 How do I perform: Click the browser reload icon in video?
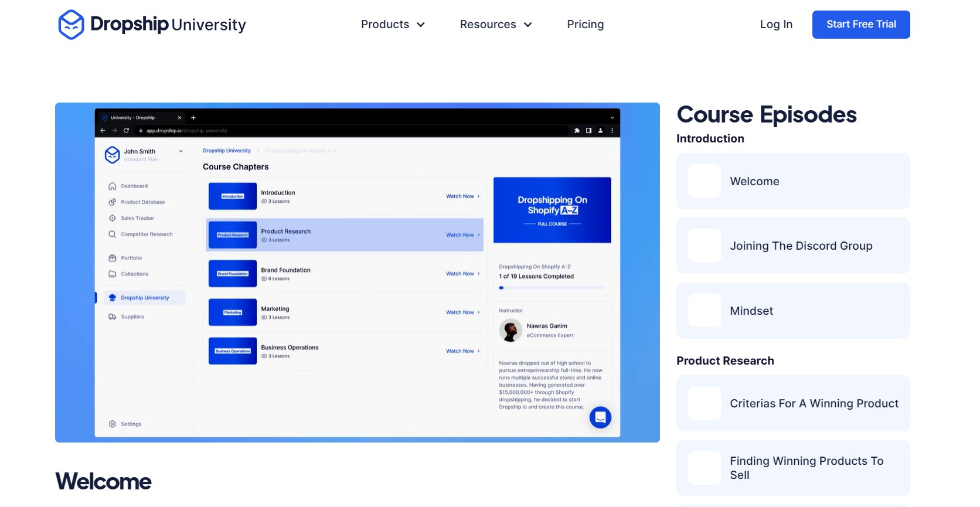[126, 131]
